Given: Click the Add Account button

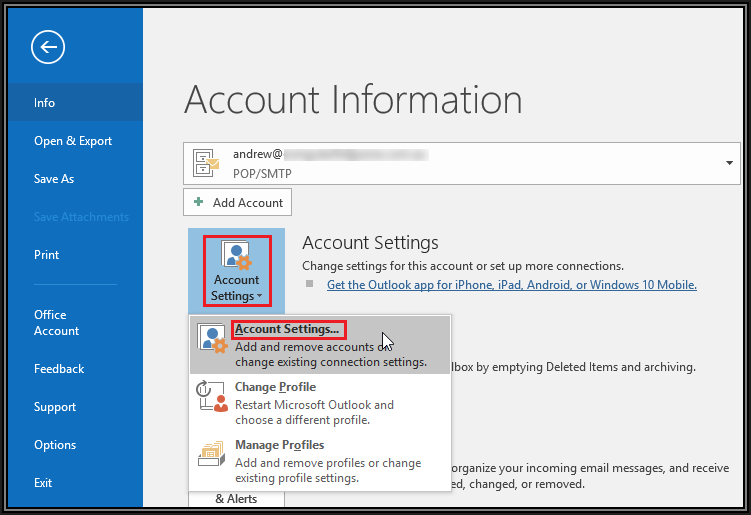Looking at the screenshot, I should [x=237, y=202].
